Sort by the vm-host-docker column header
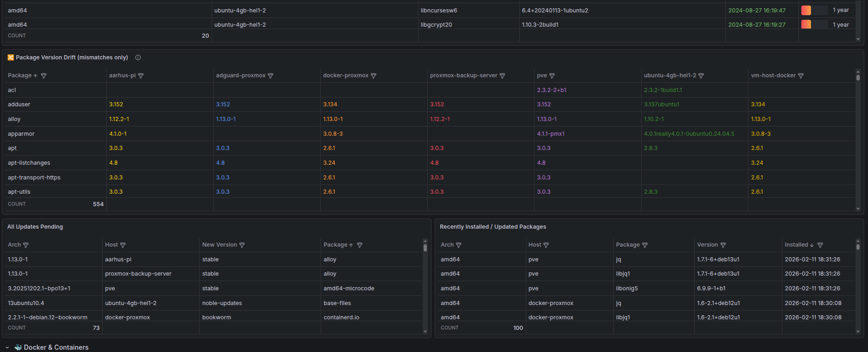Image resolution: width=868 pixels, height=352 pixels. [773, 75]
